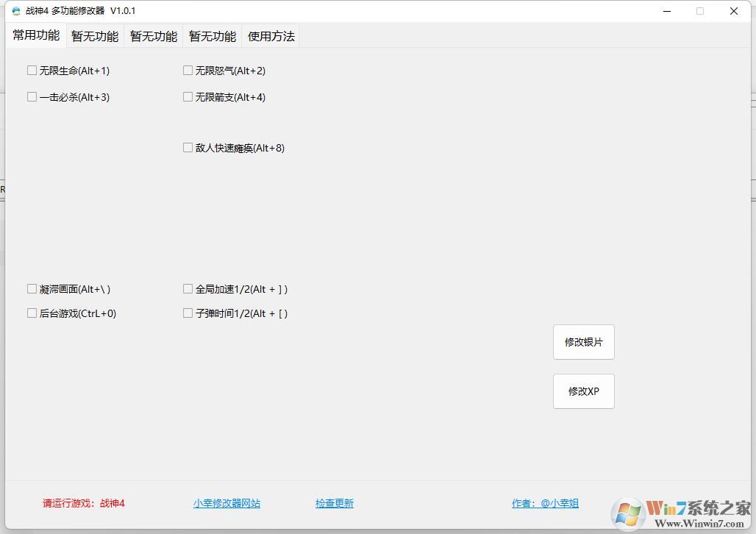Toggle 一击必杀(Alt+3) option
Screen dimensions: 756x534
32,96
